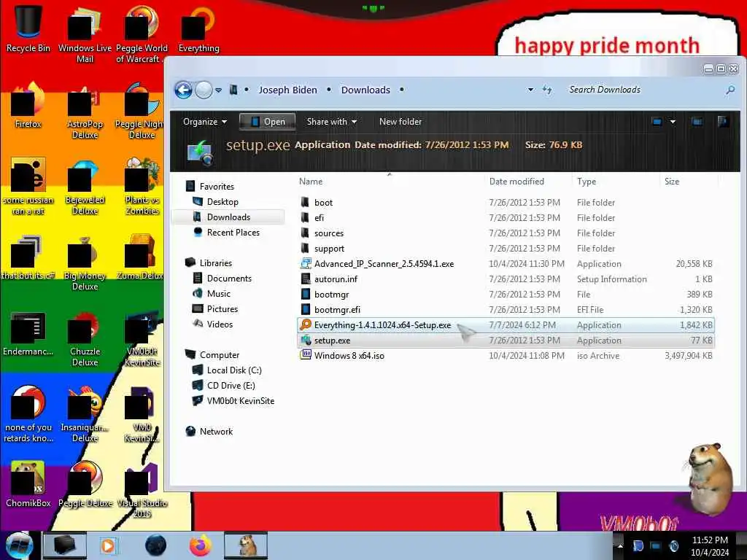Viewport: 747px width, 560px height.
Task: Expand the view options dropdown arrow
Action: coord(673,122)
